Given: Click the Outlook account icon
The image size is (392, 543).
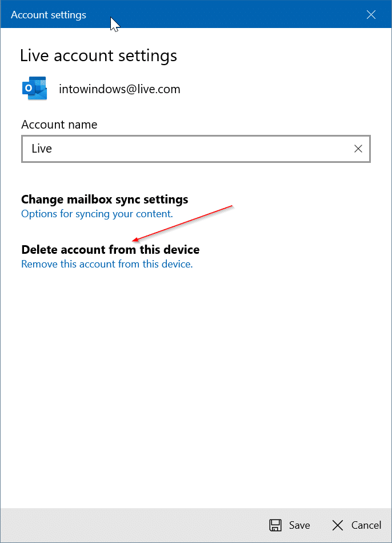Looking at the screenshot, I should (x=34, y=88).
